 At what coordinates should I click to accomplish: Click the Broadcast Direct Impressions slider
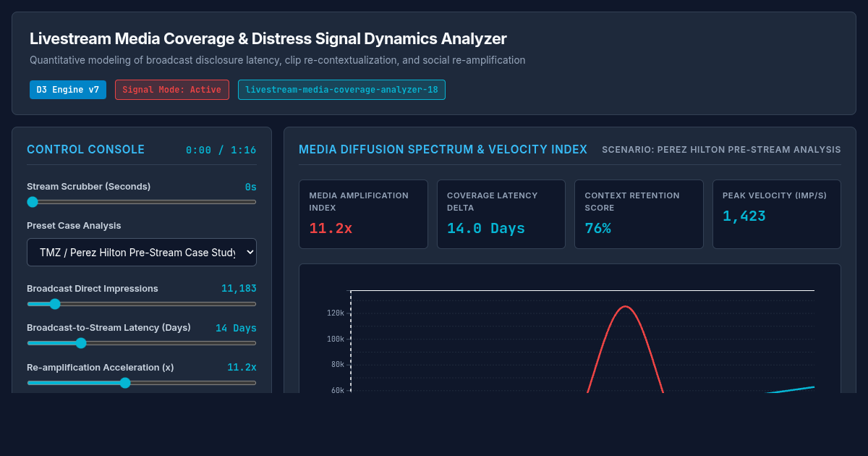pyautogui.click(x=142, y=304)
